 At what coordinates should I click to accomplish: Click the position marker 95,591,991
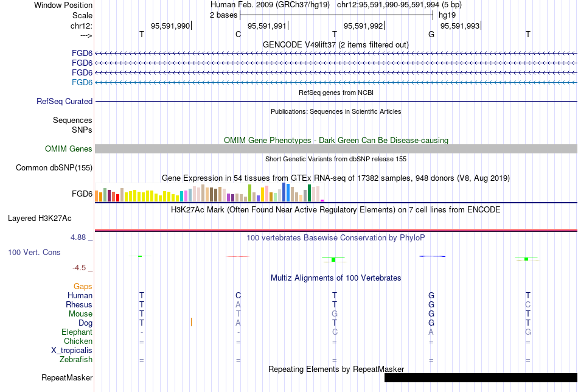click(266, 26)
